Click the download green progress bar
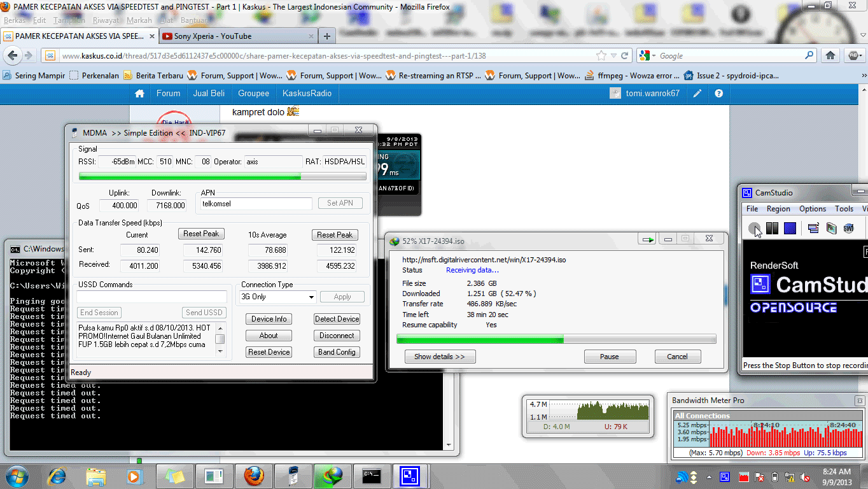868x489 pixels. 556,339
